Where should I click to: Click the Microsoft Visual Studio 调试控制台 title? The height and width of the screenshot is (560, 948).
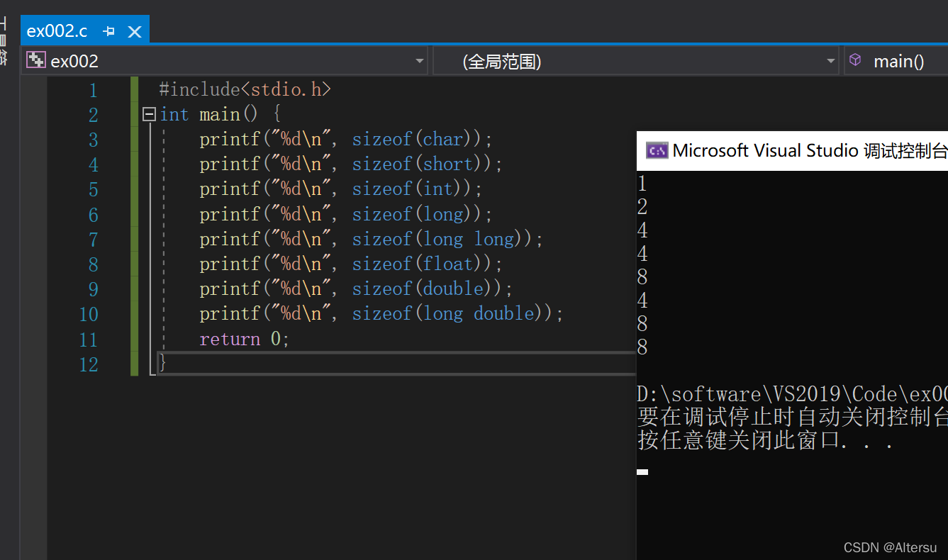[x=810, y=150]
